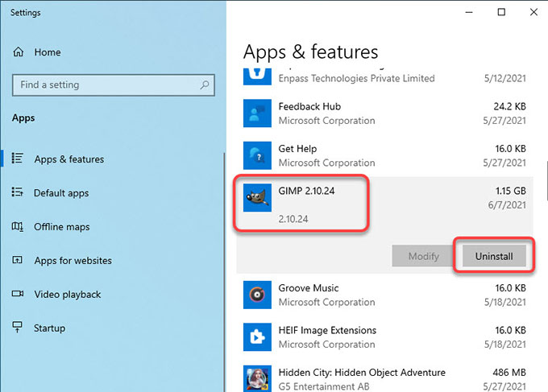The height and width of the screenshot is (392, 548).
Task: Click the Feedback Hub app icon
Action: pos(257,113)
